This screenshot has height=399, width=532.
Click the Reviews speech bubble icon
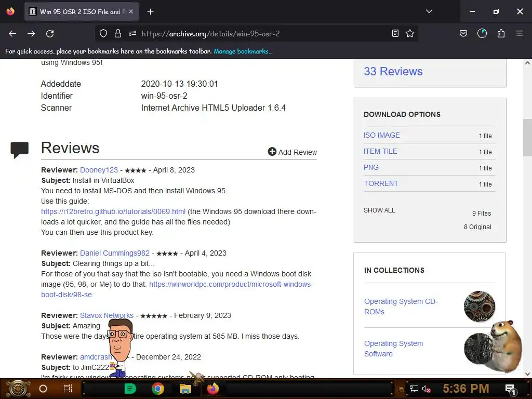[20, 150]
